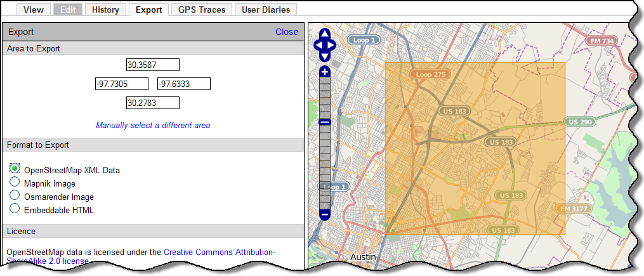Select Osmarender Image export format

click(15, 195)
